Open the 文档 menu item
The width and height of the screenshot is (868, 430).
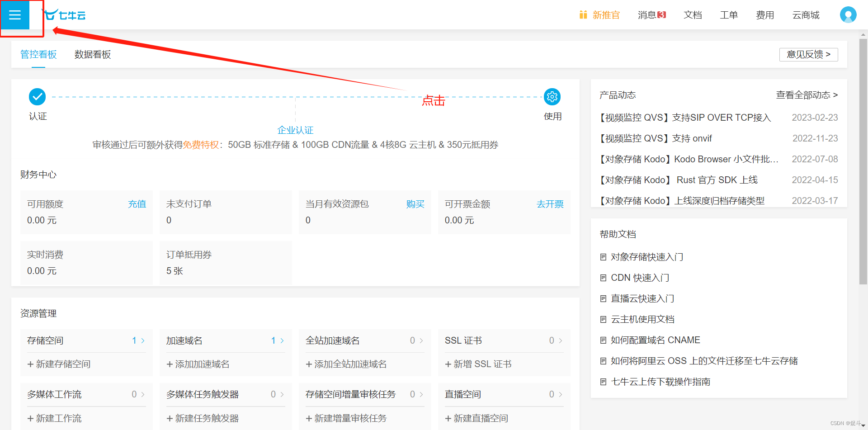(693, 15)
